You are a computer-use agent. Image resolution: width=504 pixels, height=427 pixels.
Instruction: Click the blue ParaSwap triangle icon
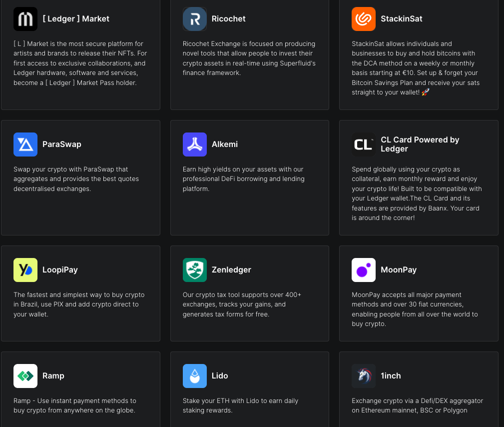25,144
